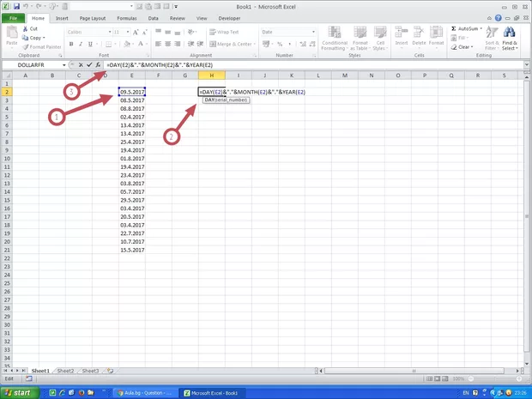Click the Font Color letter A icon
The width and height of the screenshot is (532, 399).
click(x=141, y=44)
